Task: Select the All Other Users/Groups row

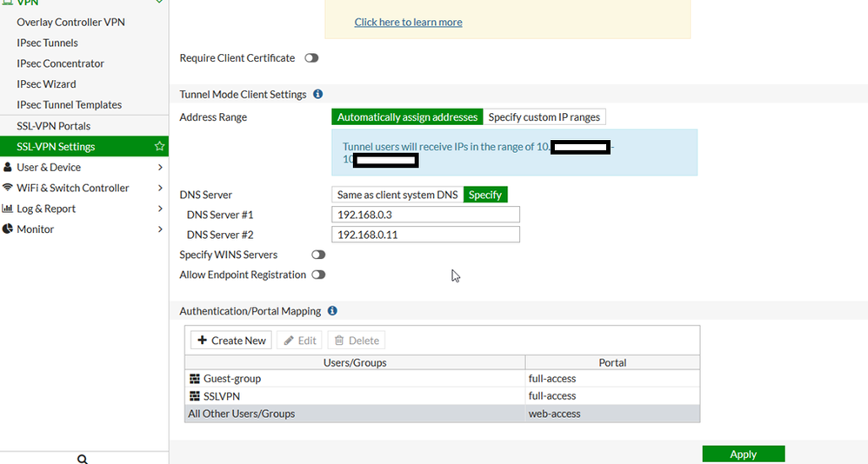Action: coord(443,414)
